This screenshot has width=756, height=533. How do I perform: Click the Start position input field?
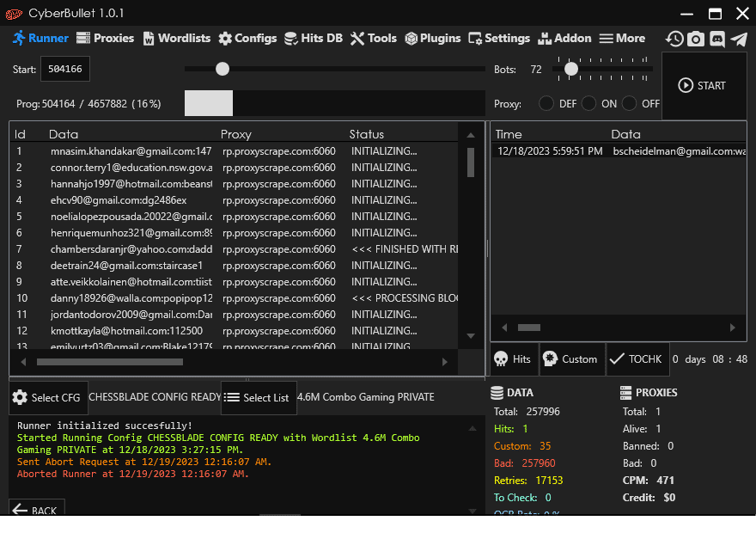64,69
